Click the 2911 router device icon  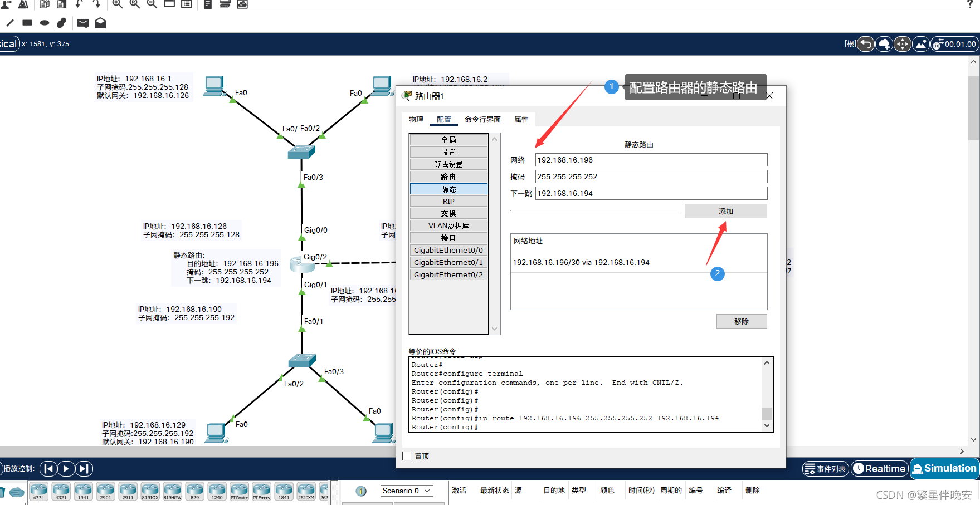point(128,491)
